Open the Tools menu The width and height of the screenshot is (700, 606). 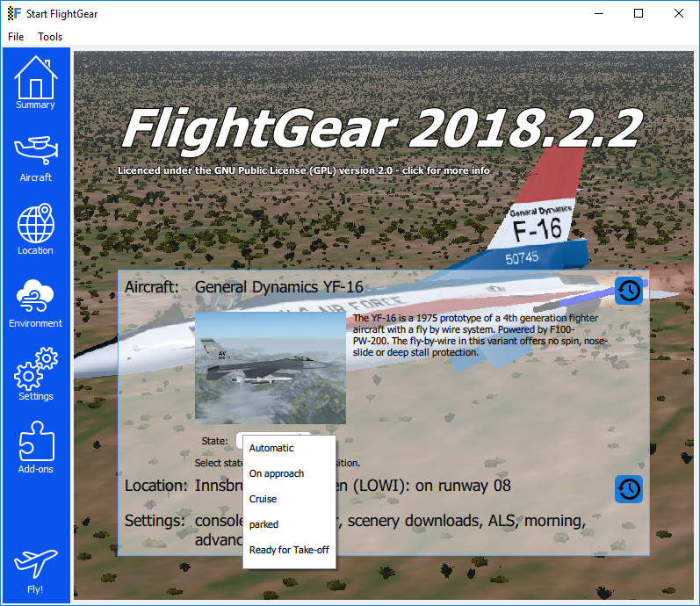pyautogui.click(x=50, y=37)
